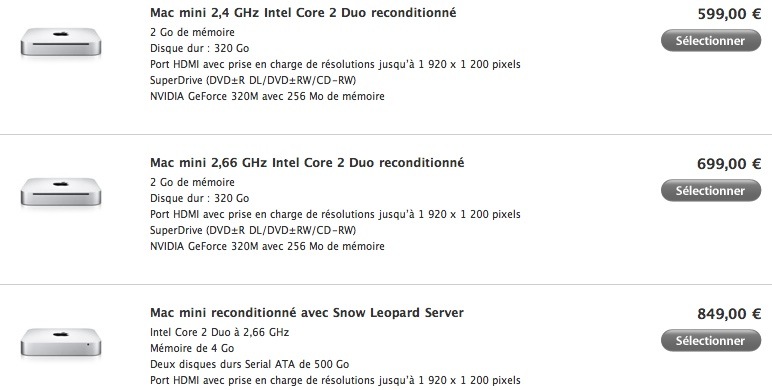
Task: Select the 699,00 € Mac mini
Action: pyautogui.click(x=710, y=191)
